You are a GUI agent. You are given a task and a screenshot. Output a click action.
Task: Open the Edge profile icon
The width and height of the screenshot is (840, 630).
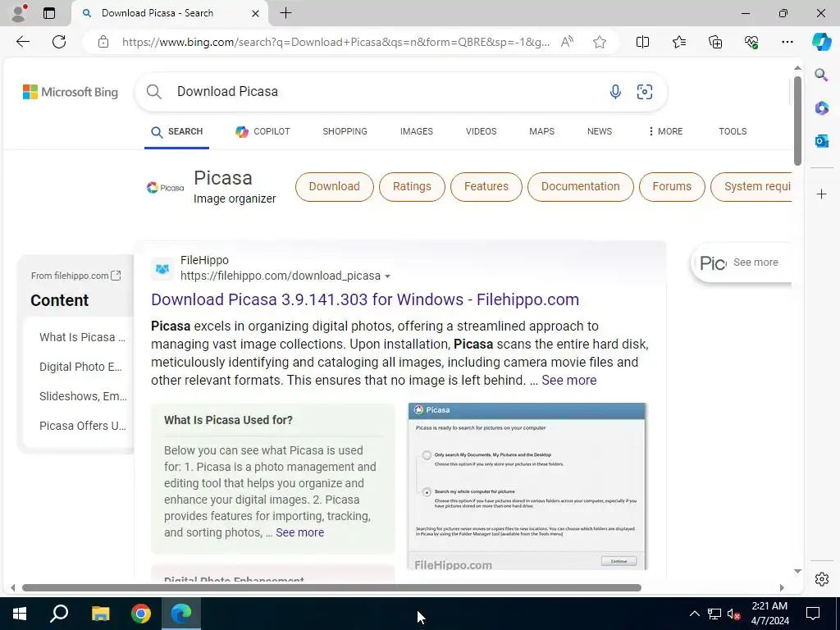(x=19, y=13)
